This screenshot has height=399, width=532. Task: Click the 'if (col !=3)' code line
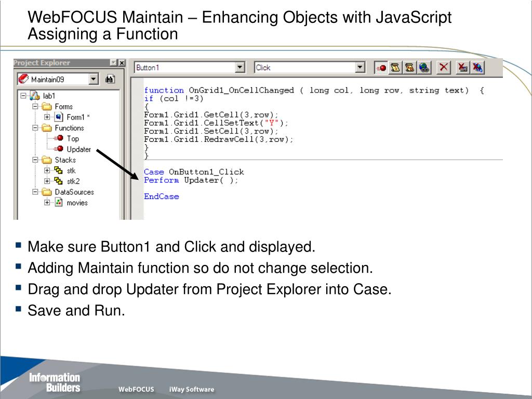click(x=174, y=98)
